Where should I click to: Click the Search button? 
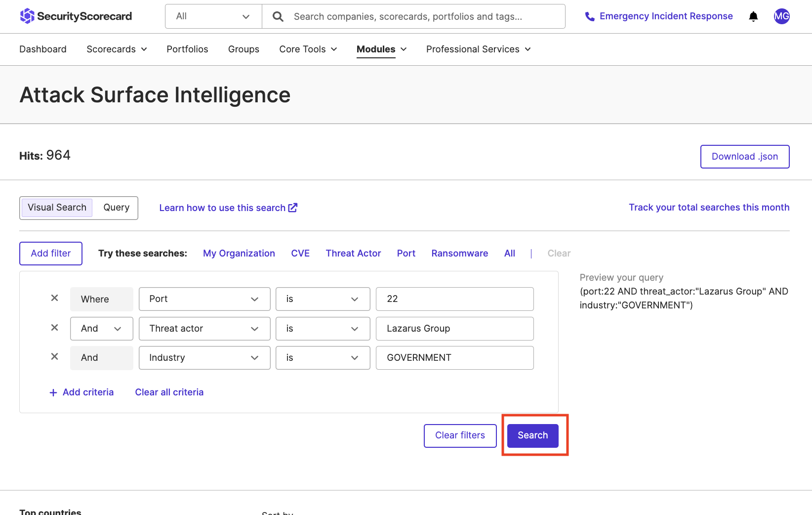coord(533,435)
